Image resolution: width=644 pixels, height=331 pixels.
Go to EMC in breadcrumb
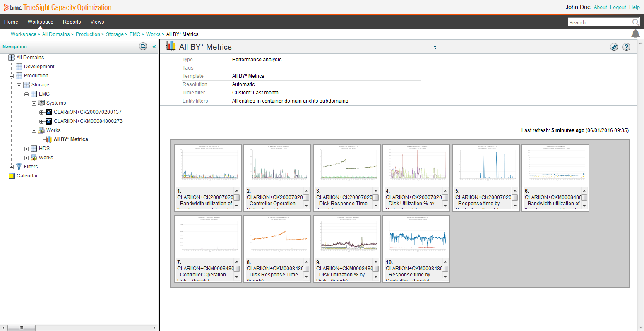coord(135,34)
